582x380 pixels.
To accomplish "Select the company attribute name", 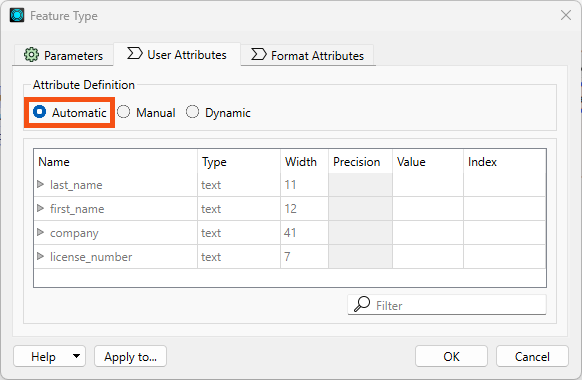I will [x=74, y=233].
